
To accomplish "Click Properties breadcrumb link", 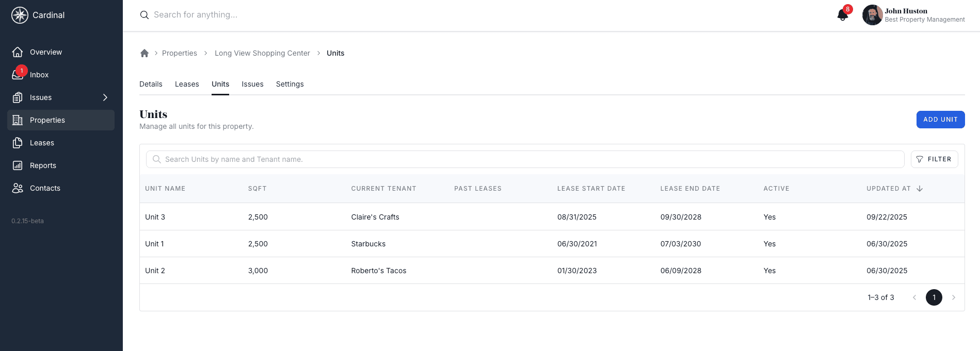I will pyautogui.click(x=180, y=53).
